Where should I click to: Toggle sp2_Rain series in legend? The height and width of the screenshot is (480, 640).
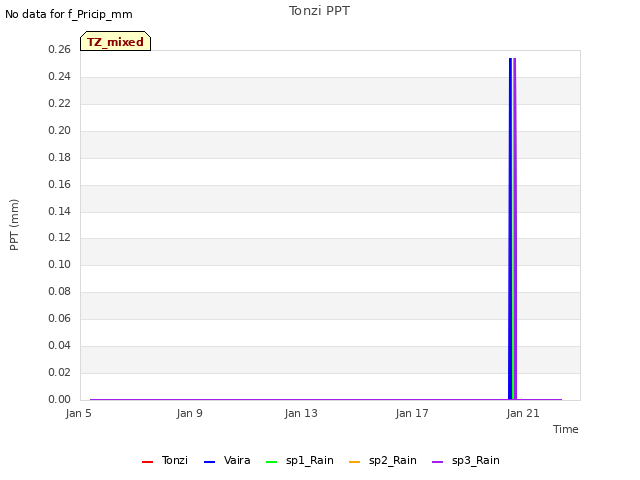click(383, 460)
